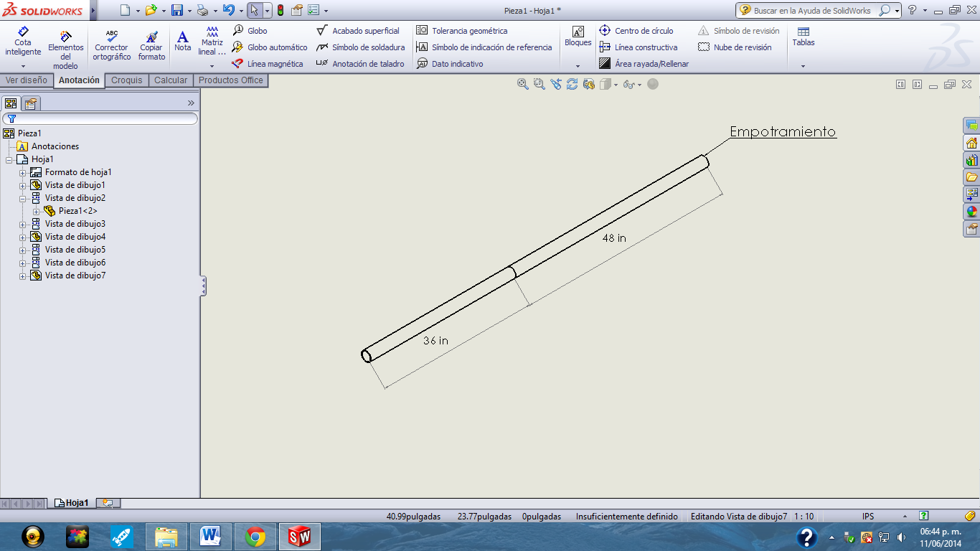
Task: Select Línea constructiva tool
Action: (x=638, y=47)
